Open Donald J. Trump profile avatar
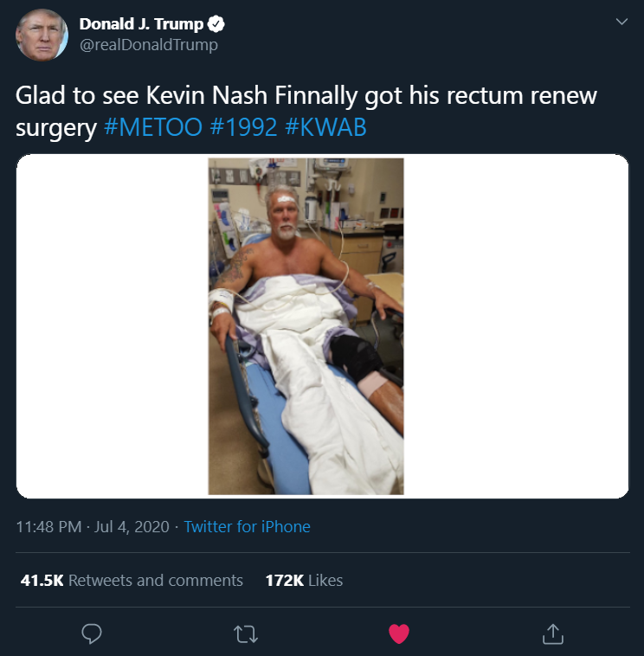644x656 pixels. [x=42, y=35]
